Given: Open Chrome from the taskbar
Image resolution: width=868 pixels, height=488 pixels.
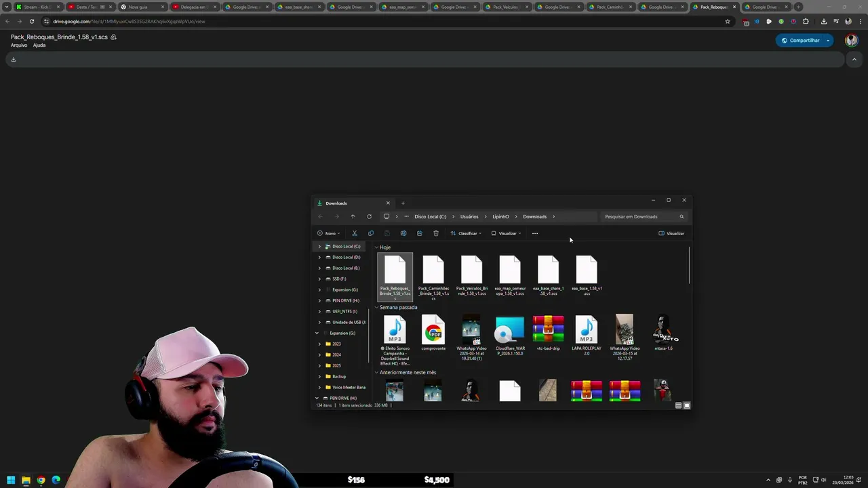Looking at the screenshot, I should (41, 480).
